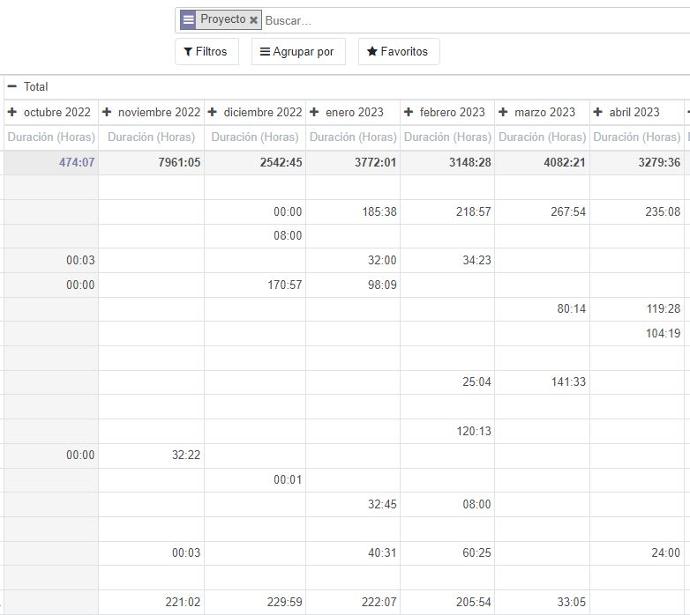Select the cell showing 98:09
Viewport: 690px width, 615px height.
pos(353,285)
